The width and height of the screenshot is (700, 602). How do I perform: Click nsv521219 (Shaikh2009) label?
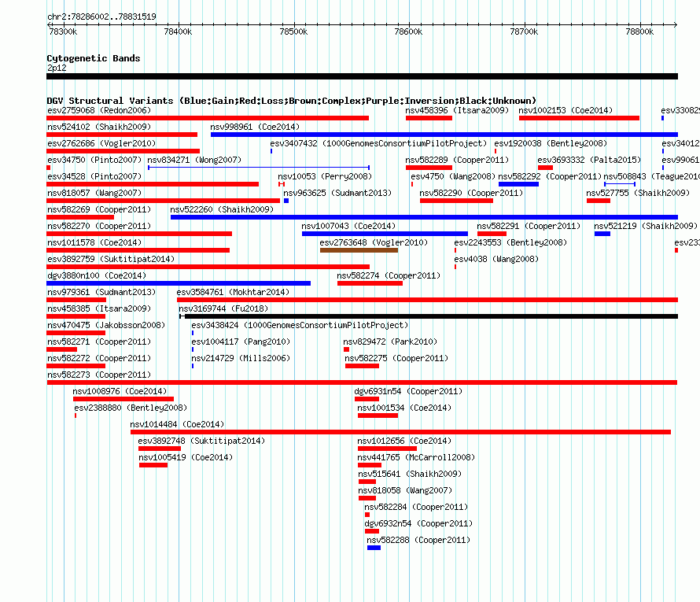(x=646, y=226)
